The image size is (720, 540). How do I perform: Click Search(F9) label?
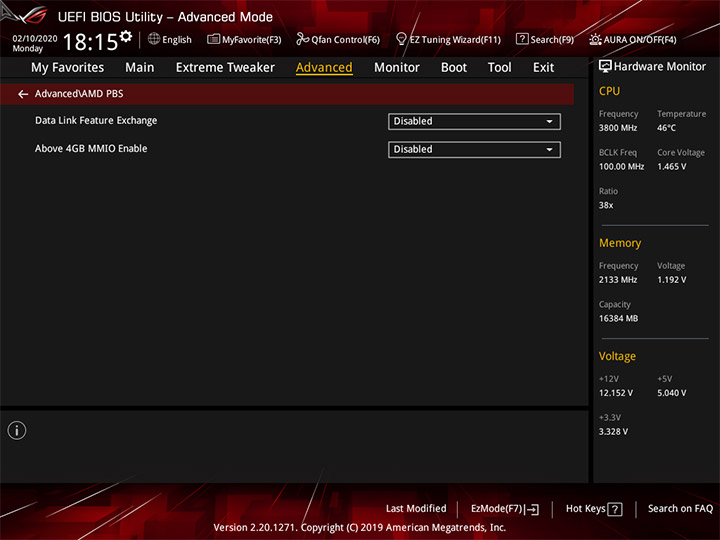[552, 40]
